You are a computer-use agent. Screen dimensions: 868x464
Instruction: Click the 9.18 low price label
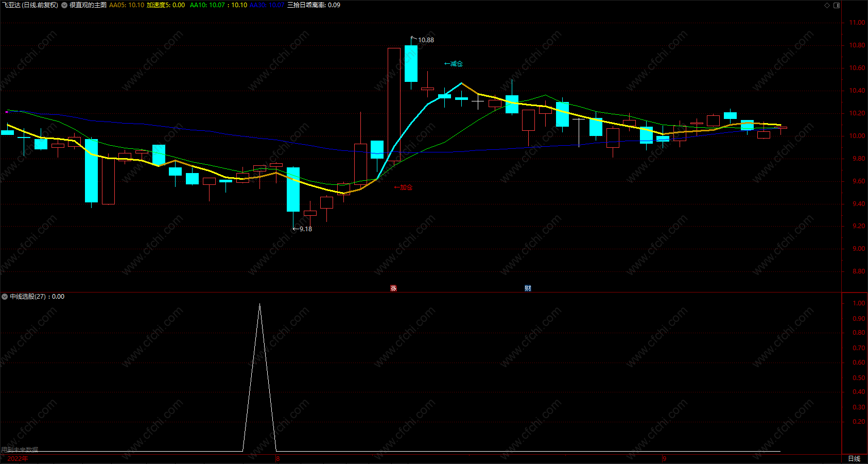pos(306,229)
